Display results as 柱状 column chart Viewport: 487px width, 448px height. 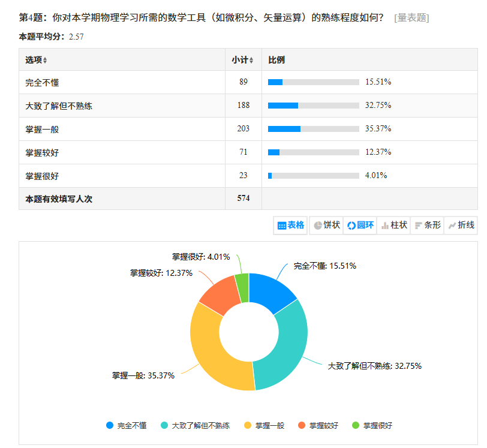[394, 225]
